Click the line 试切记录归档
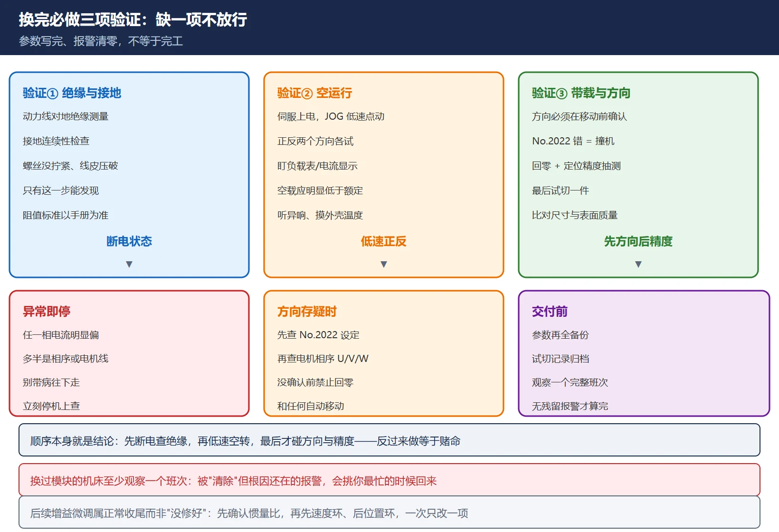779x532 pixels. pyautogui.click(x=560, y=359)
